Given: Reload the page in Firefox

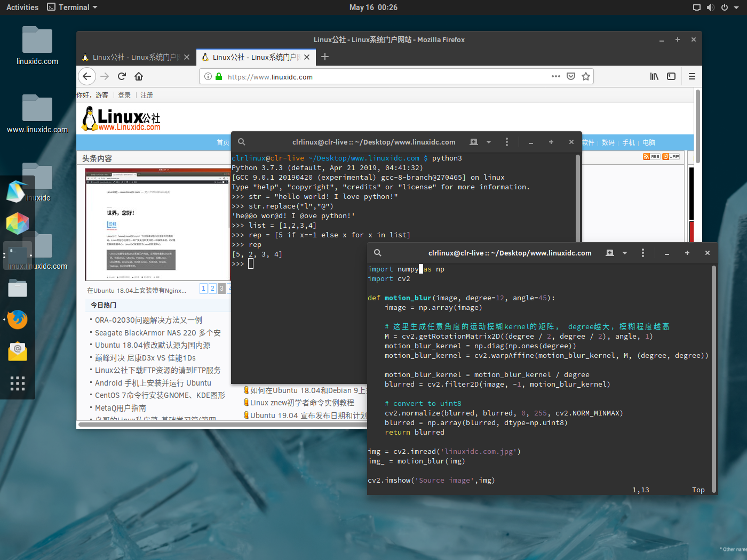Looking at the screenshot, I should tap(122, 76).
